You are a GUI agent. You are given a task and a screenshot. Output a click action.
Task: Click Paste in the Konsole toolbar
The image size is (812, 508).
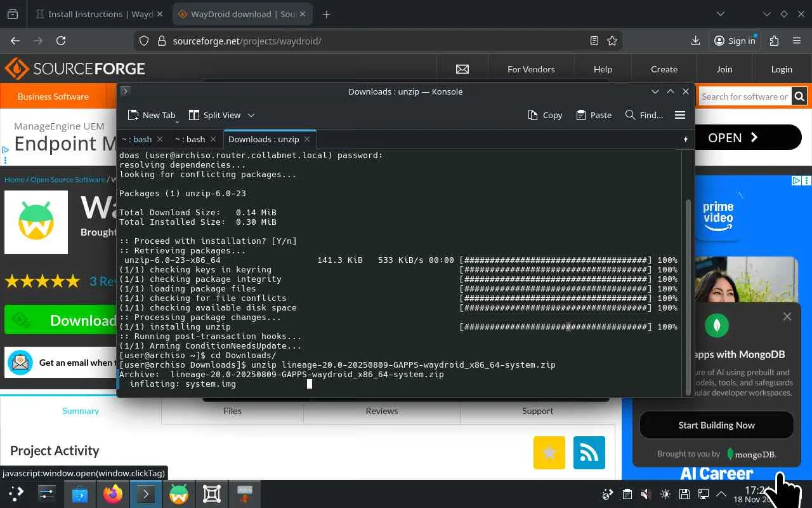click(594, 115)
